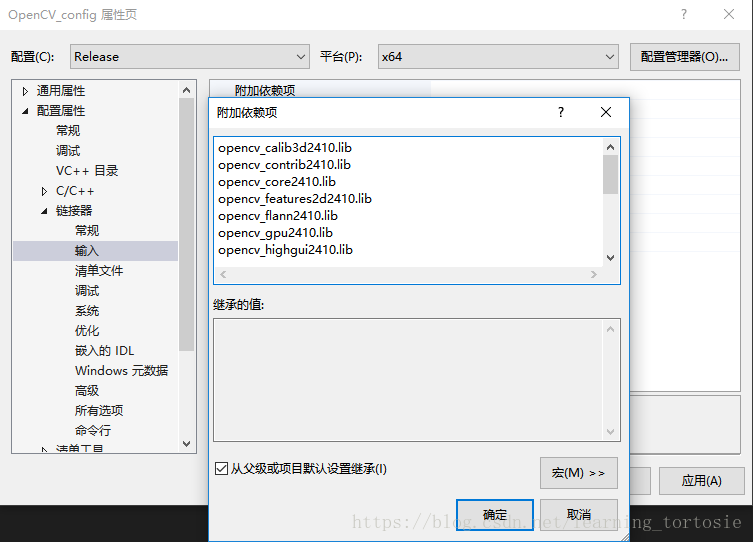Click the horizontal scroll-left arrow in dependency list
Image resolution: width=753 pixels, height=542 pixels.
pos(223,275)
